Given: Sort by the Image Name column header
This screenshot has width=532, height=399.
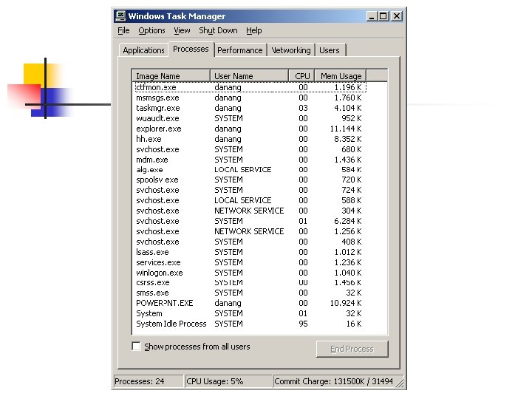Looking at the screenshot, I should coord(171,76).
